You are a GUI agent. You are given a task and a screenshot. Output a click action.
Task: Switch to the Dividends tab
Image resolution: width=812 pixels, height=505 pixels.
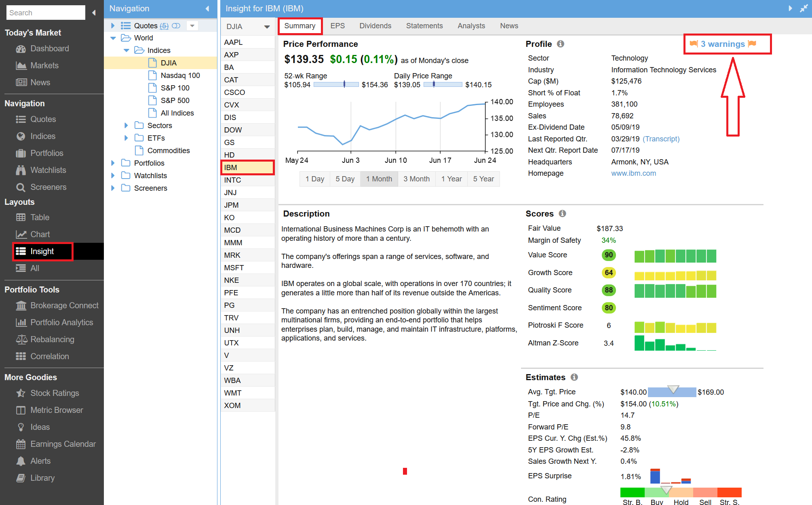click(x=375, y=26)
